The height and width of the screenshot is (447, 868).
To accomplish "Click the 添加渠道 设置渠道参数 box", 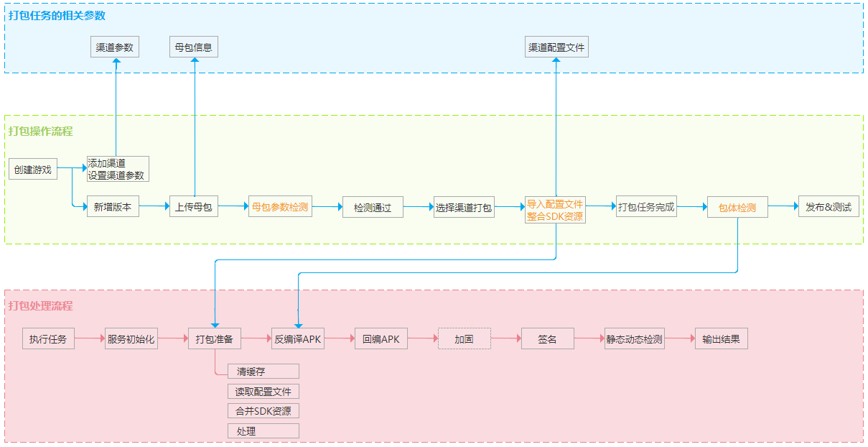I will point(117,169).
